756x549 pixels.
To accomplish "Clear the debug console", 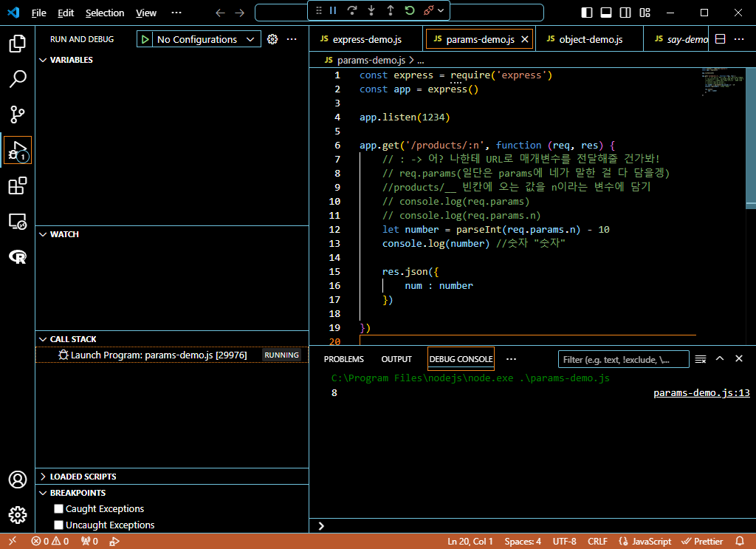I will click(701, 359).
